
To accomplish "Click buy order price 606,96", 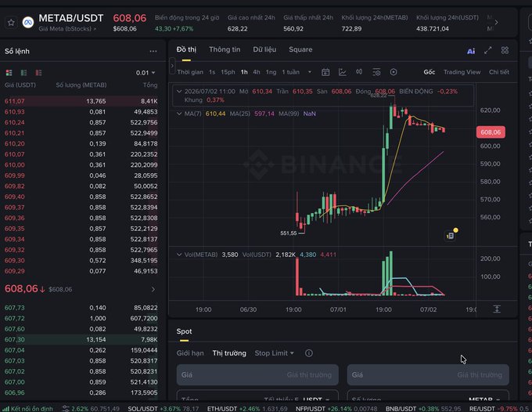I will (x=15, y=392).
